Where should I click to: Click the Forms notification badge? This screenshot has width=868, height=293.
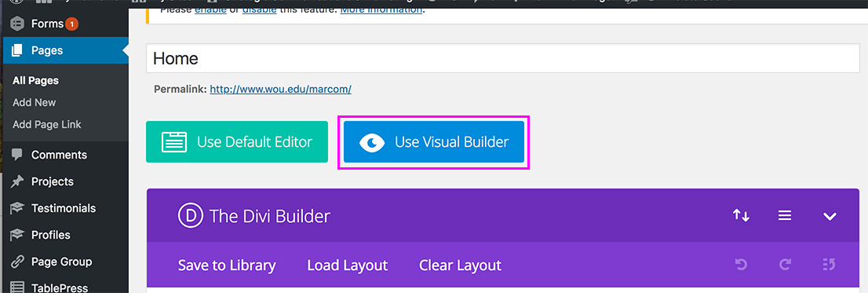[71, 24]
